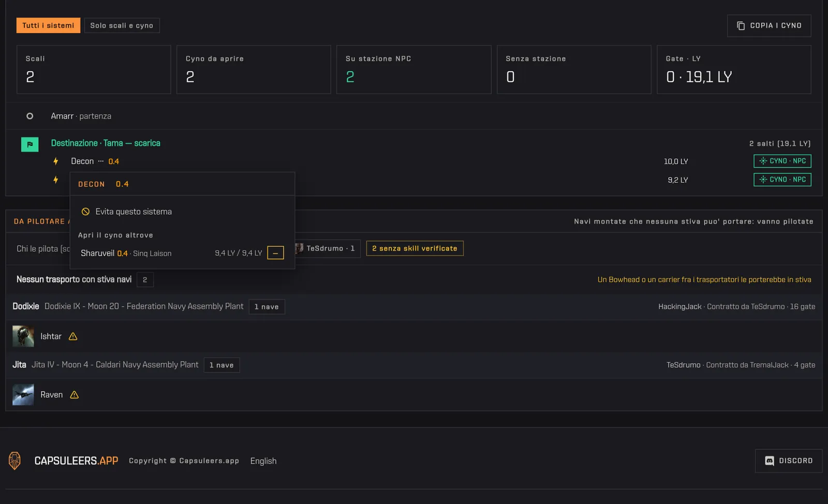Click the TeSdrumo · 1 pilot chip
This screenshot has height=504, width=828.
point(328,248)
